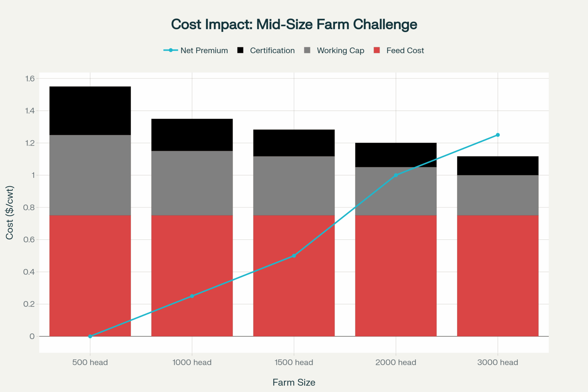Click the 2000 head x-axis label

396,362
